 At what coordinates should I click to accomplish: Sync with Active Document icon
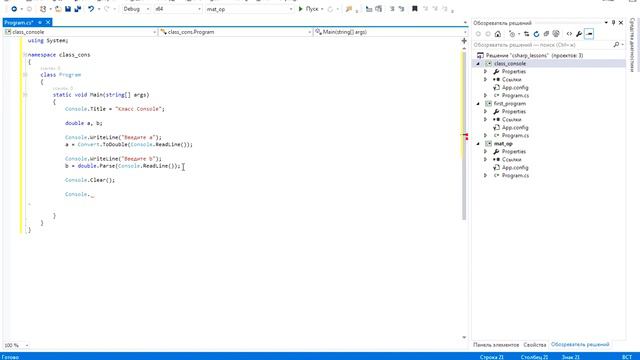tap(527, 34)
